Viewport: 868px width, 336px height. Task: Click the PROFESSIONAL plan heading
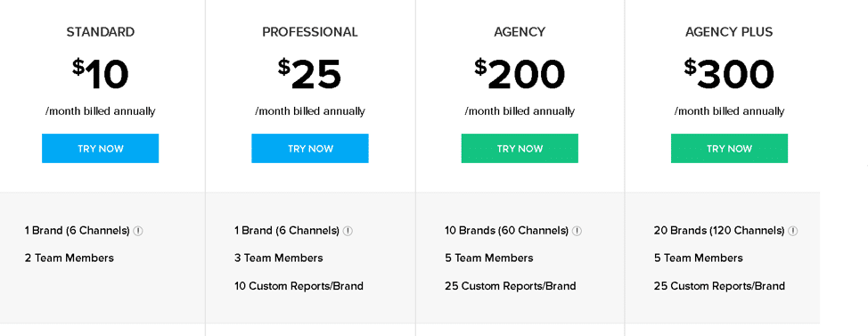310,32
